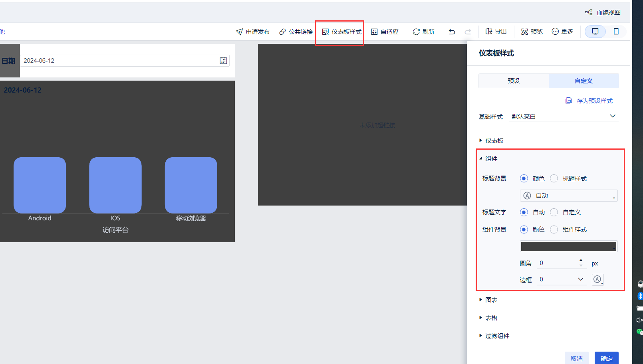The height and width of the screenshot is (364, 643).
Task: Open the 血缘视图 lineage view
Action: tap(603, 12)
